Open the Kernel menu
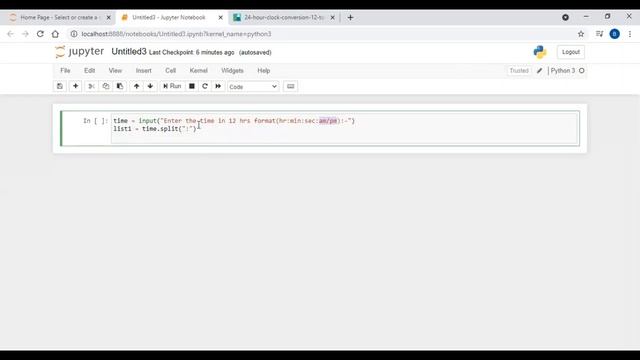Screen dimensions: 640x360 (x=199, y=71)
